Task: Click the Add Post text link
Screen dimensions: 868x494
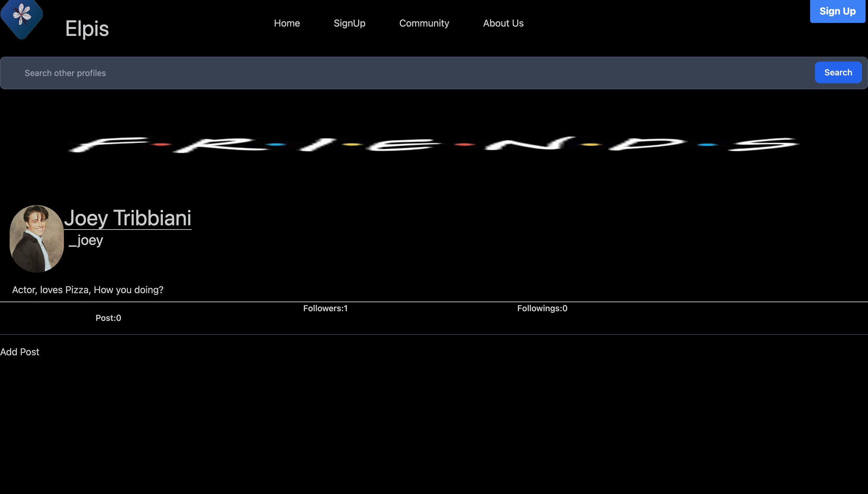Action: (20, 351)
